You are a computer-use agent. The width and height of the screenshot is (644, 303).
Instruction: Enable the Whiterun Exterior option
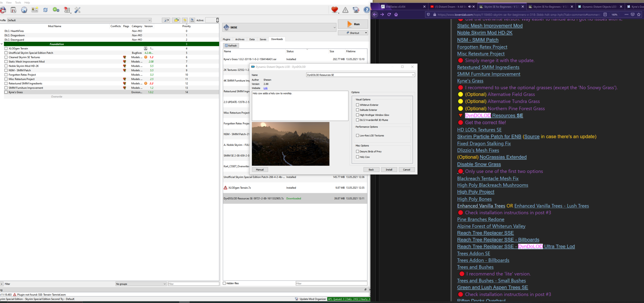tap(358, 105)
